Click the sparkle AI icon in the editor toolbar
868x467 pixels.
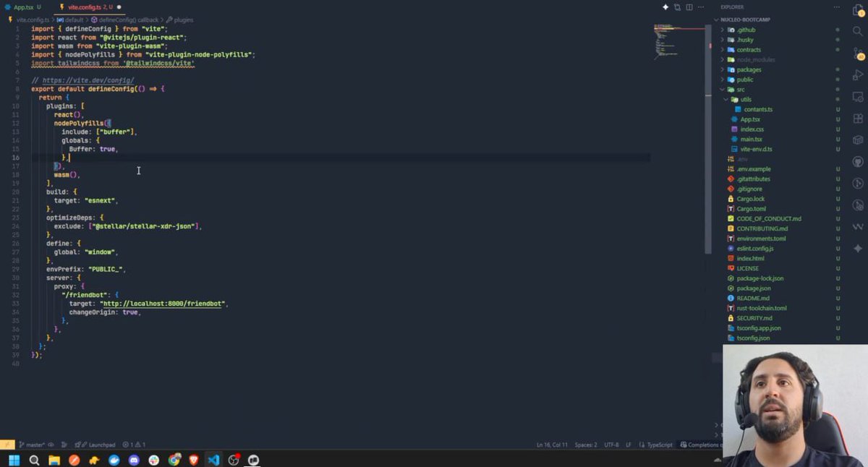click(x=665, y=7)
